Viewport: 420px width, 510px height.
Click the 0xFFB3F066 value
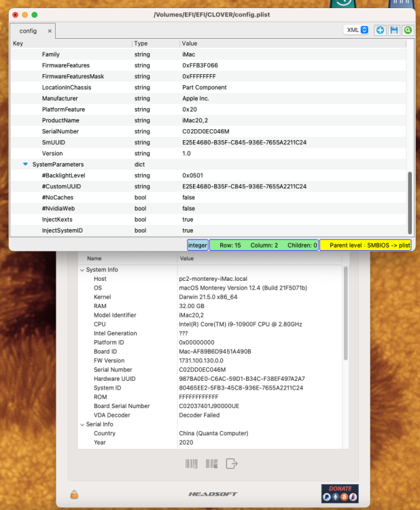click(200, 65)
